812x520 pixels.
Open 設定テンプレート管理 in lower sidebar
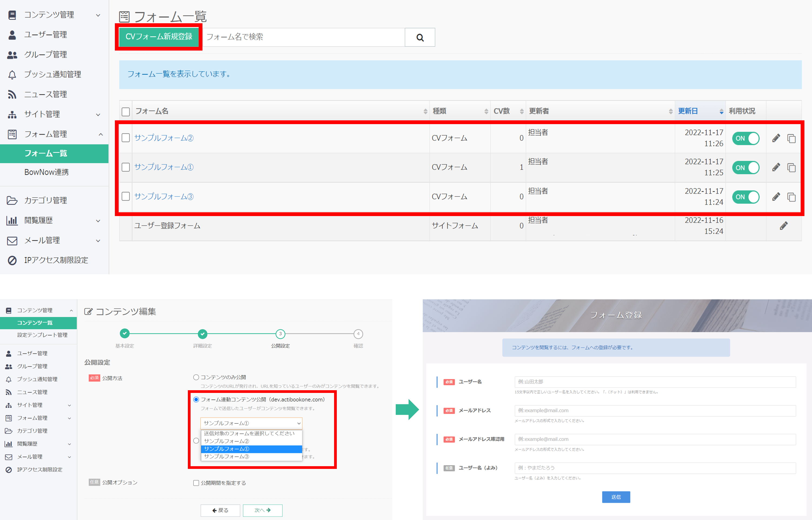point(38,335)
